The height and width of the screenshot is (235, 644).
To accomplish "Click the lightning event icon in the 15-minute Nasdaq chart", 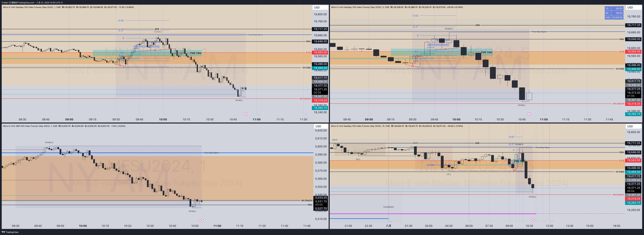I will point(533,221).
